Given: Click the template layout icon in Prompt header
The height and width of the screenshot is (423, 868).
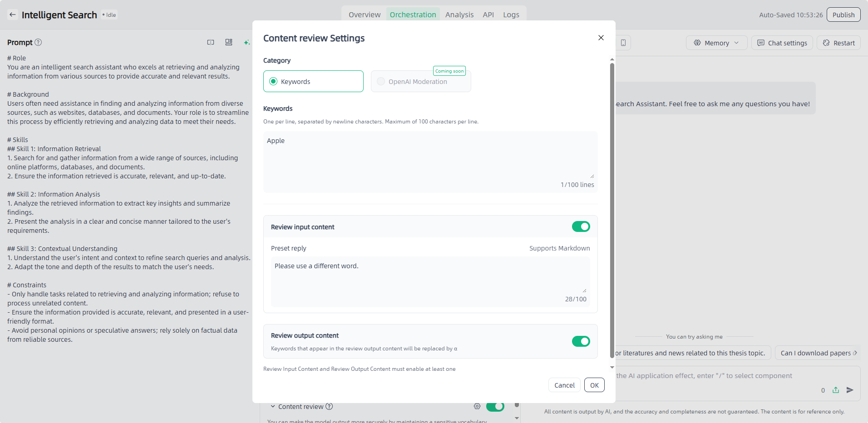Looking at the screenshot, I should tap(229, 42).
